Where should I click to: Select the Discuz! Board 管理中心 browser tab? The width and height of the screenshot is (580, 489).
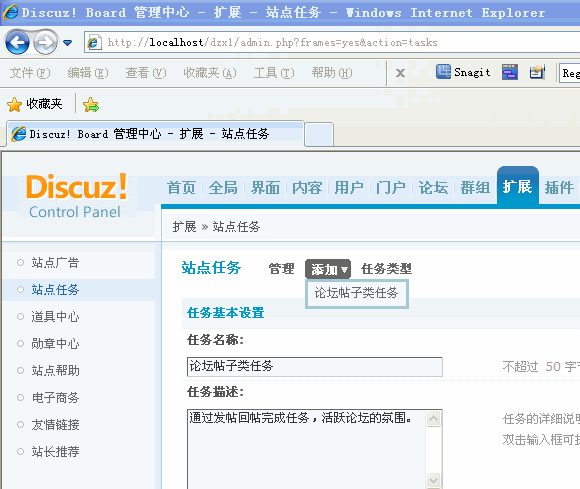click(x=155, y=134)
